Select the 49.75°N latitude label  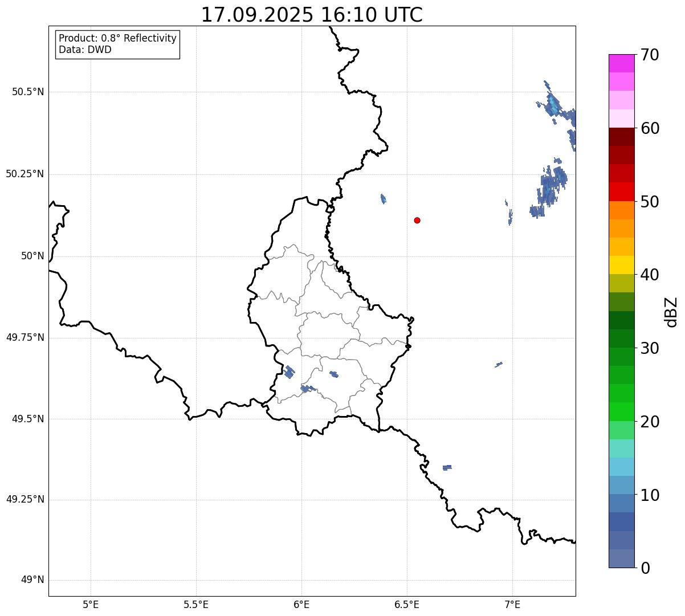coord(25,337)
